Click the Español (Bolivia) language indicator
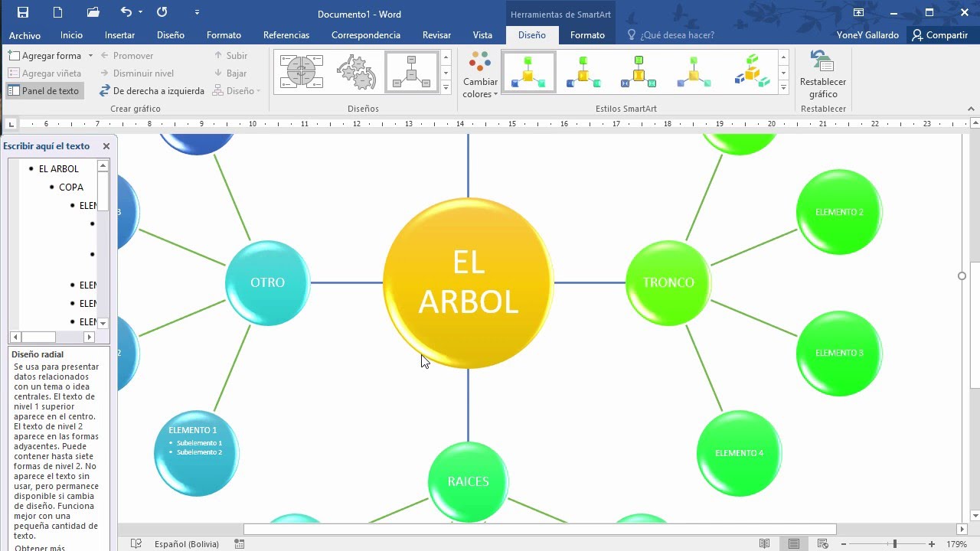 pos(186,544)
